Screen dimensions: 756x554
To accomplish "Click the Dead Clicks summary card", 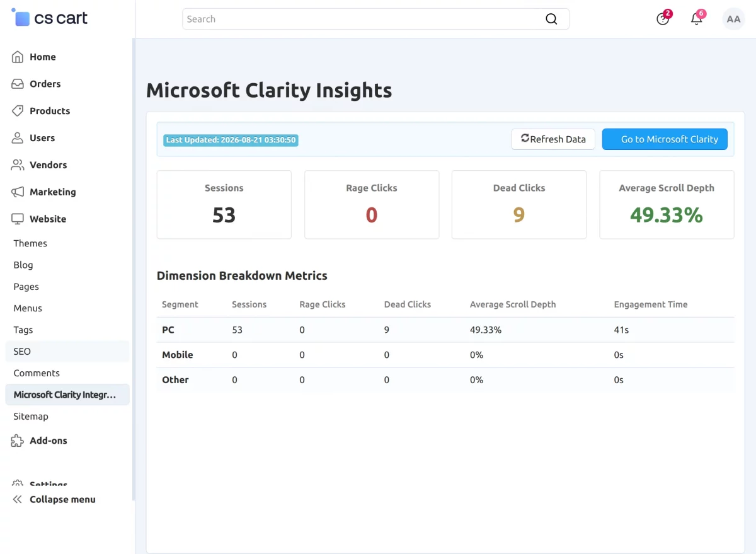I will point(519,205).
